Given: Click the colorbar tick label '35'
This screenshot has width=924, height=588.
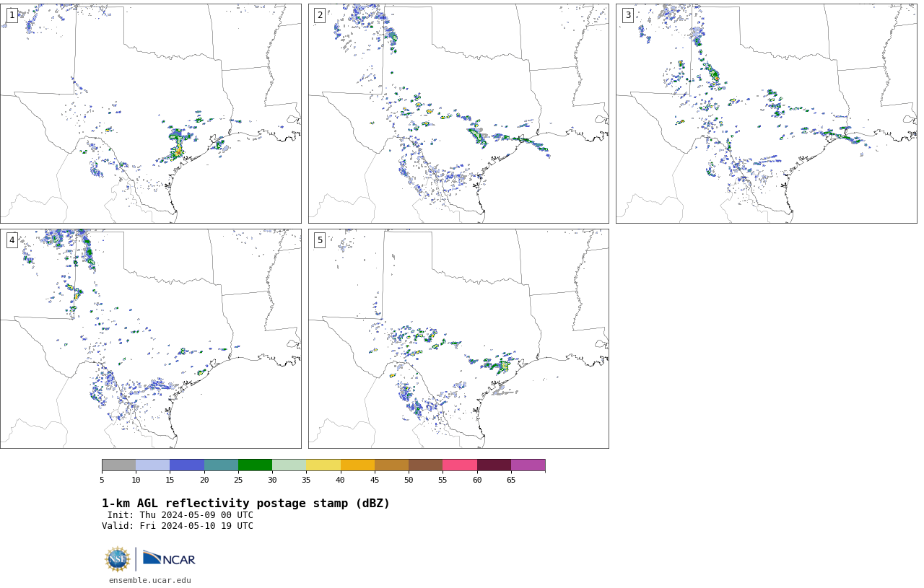Looking at the screenshot, I should point(306,480).
